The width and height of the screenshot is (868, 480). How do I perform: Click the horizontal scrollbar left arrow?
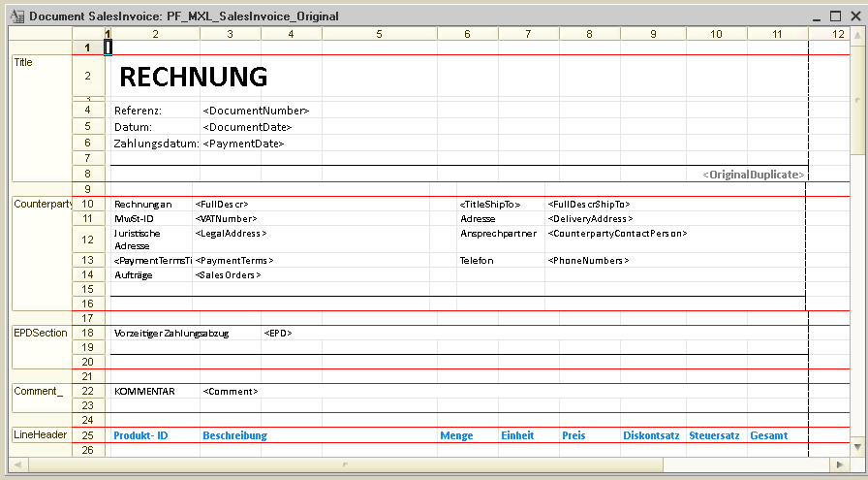click(15, 464)
